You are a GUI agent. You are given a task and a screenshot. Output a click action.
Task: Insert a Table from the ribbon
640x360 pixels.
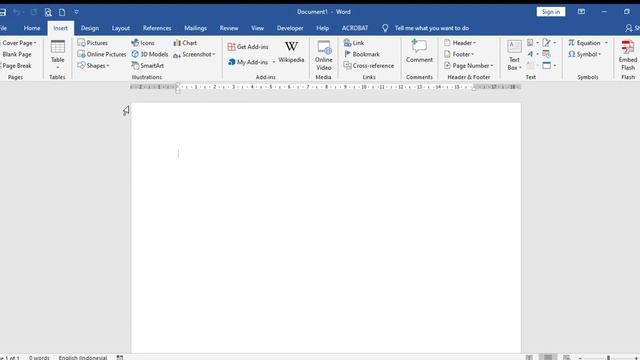pos(58,54)
